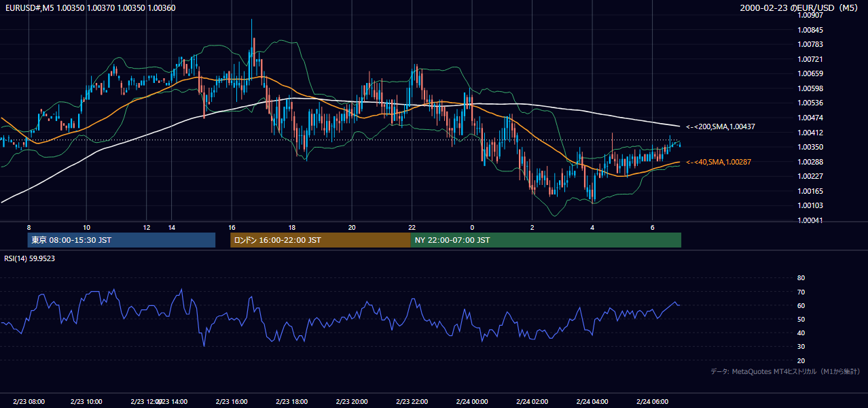Click price axis label 1.00783

pos(810,44)
